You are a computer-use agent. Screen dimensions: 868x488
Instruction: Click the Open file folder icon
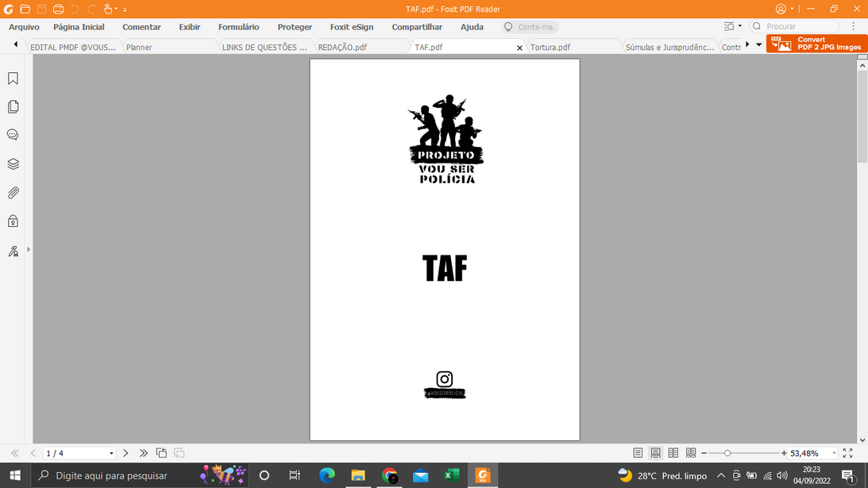(25, 9)
